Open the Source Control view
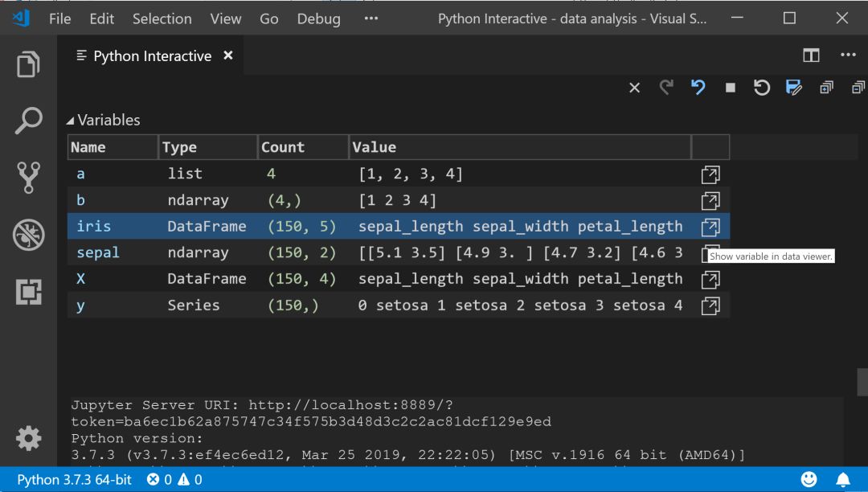 point(28,178)
